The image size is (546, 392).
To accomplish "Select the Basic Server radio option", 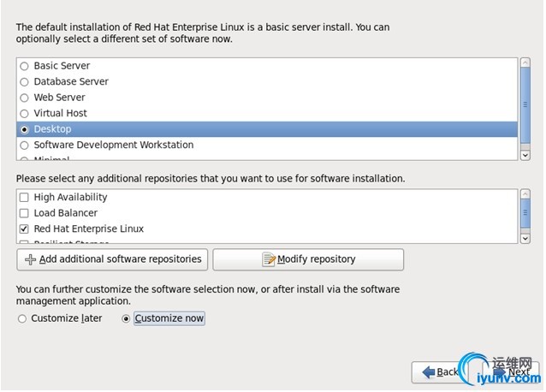I will [25, 66].
